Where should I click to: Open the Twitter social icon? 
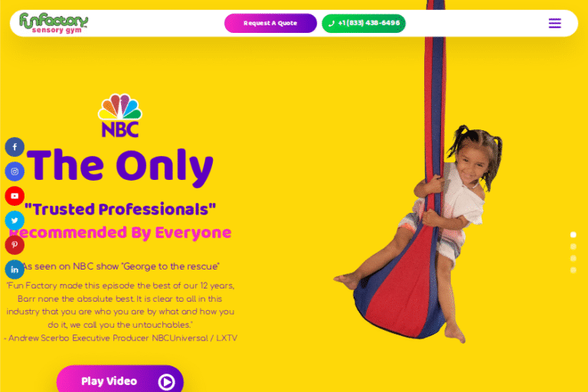coord(15,220)
